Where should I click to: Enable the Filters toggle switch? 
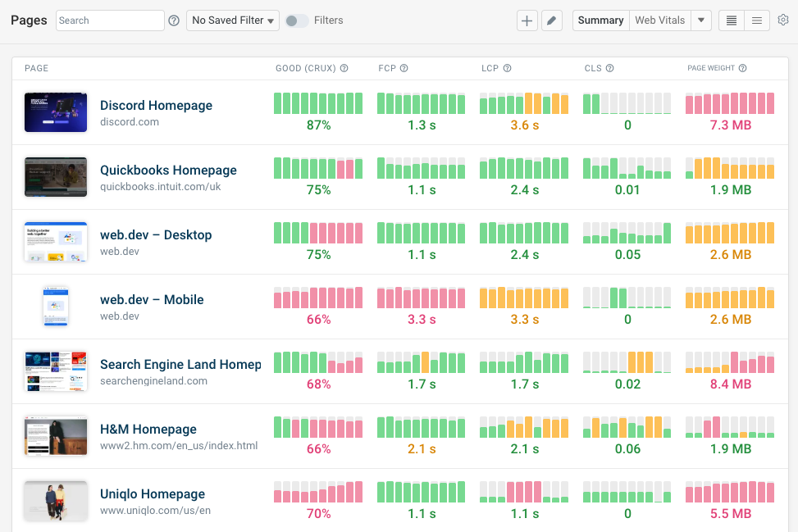297,20
